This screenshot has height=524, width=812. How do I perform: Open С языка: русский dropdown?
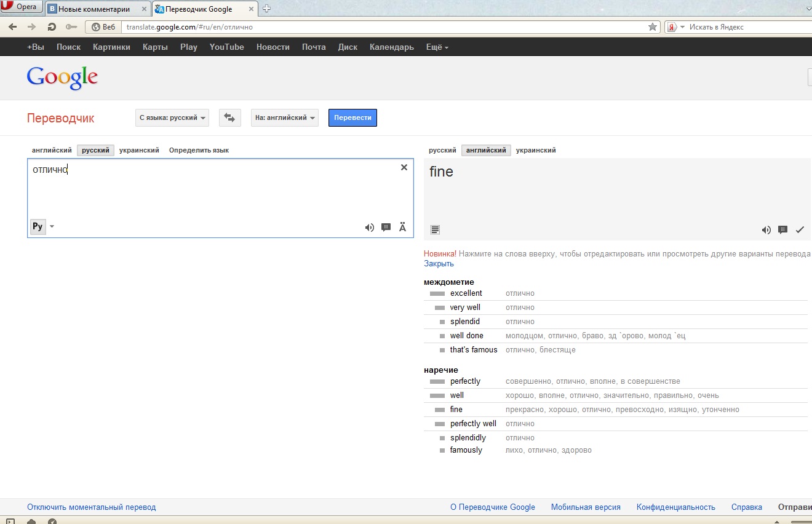[x=172, y=117]
